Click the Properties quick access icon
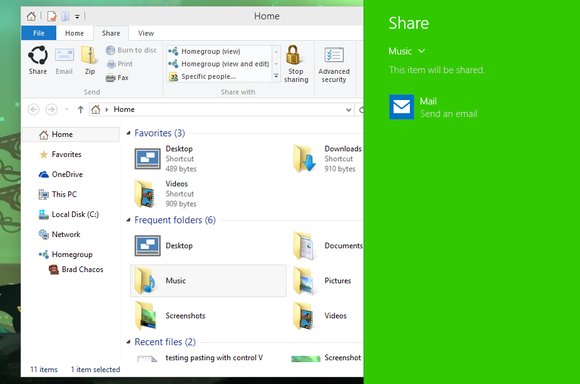The image size is (580, 384). coord(52,16)
